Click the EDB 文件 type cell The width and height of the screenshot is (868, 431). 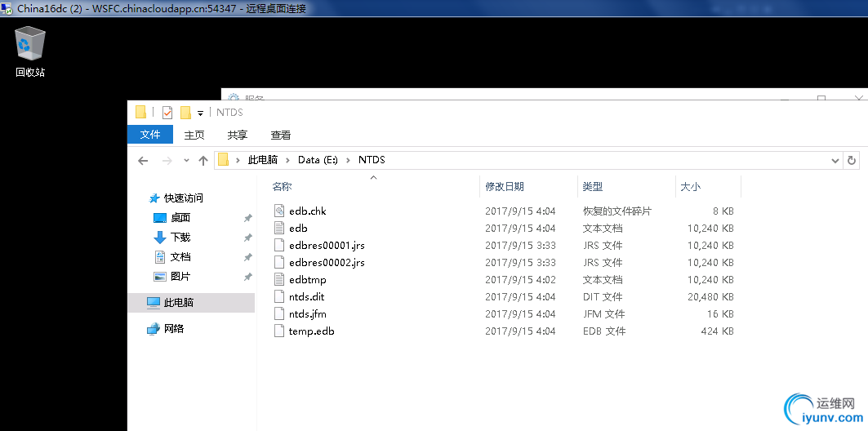tap(604, 331)
